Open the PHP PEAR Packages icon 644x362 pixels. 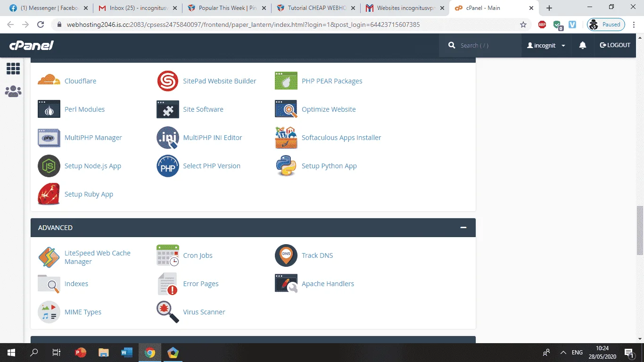tap(286, 81)
